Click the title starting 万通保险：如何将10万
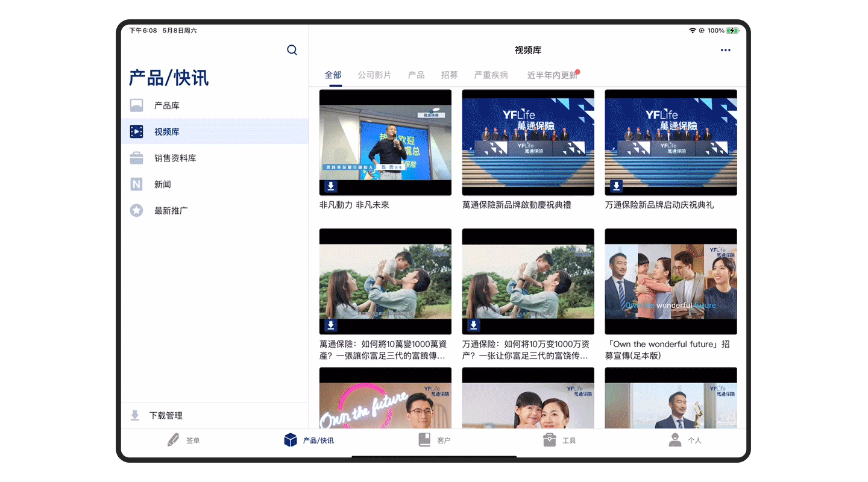Screen dimensions: 868x482 coord(526,350)
